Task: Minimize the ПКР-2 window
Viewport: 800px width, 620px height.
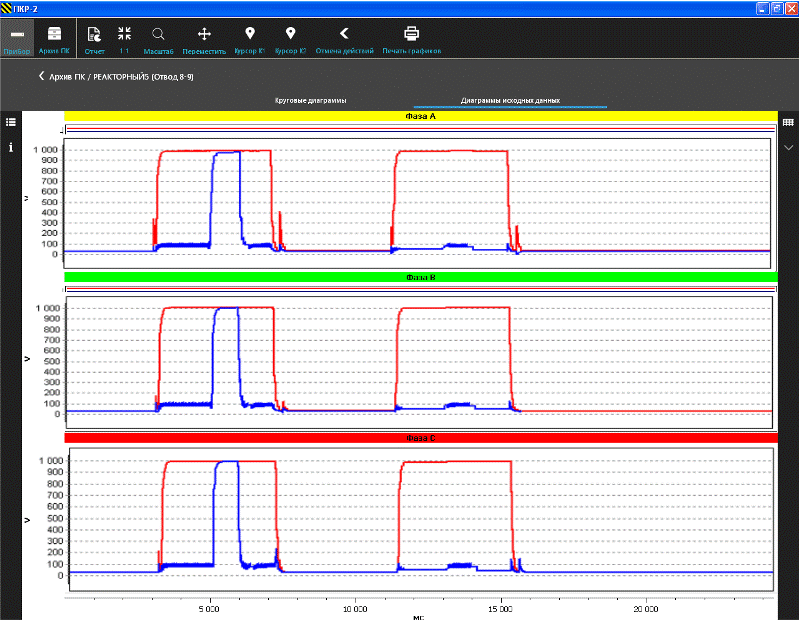Action: [762, 8]
